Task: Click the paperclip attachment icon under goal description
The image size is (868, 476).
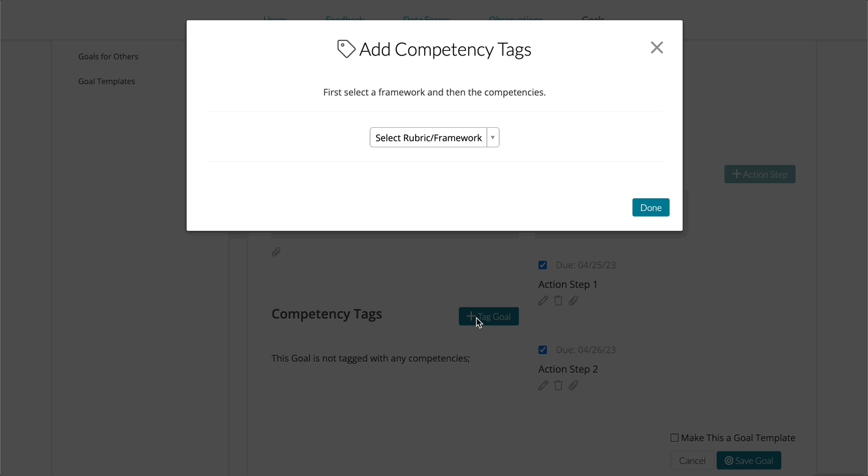Action: (x=276, y=252)
